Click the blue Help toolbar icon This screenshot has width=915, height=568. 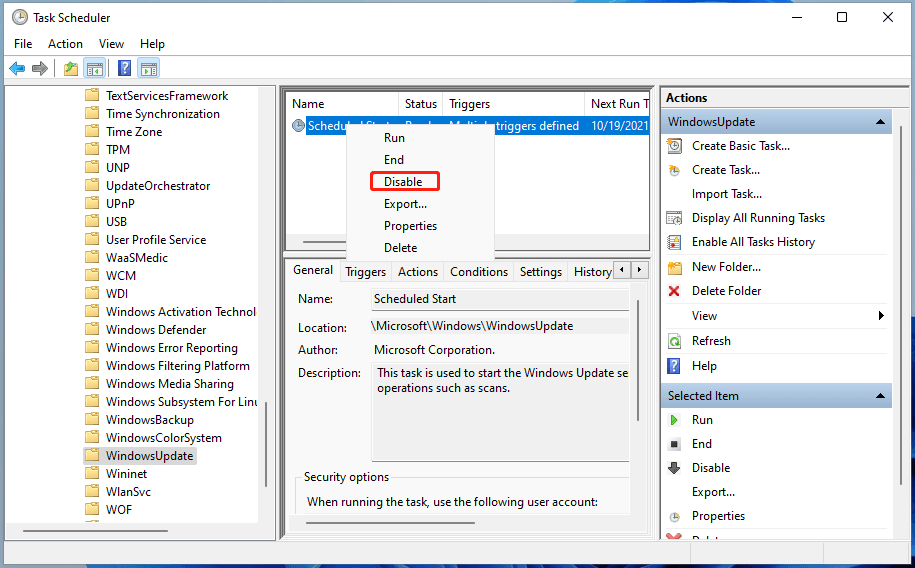(124, 68)
